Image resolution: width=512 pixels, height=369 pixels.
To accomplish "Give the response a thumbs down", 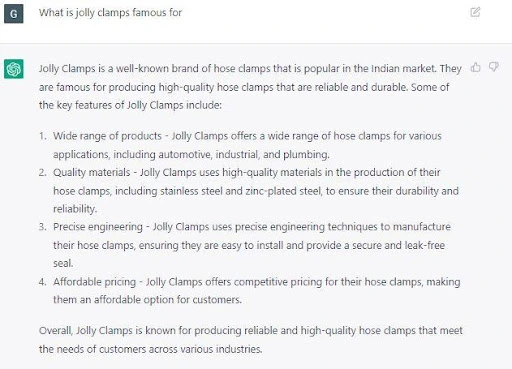I will pos(494,67).
